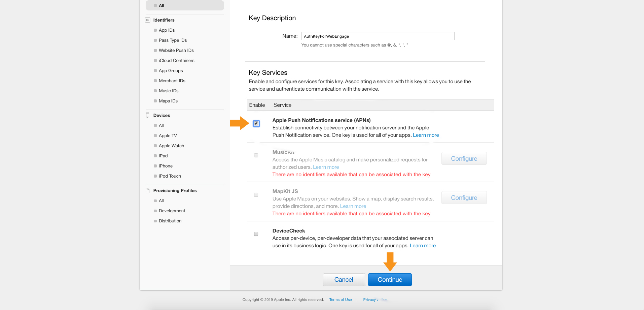644x310 pixels.
Task: Open Learn more link for DeviceCheck
Action: point(423,246)
